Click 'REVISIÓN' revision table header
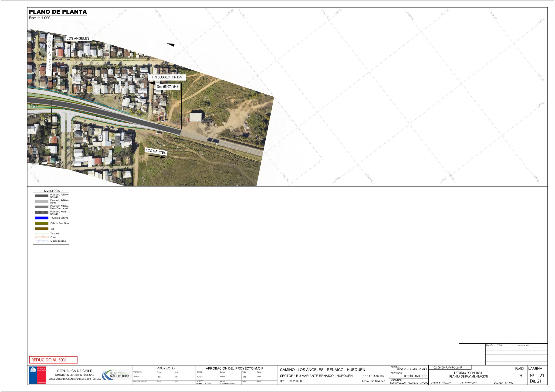Viewport: 555px width, 392px height. [x=490, y=345]
